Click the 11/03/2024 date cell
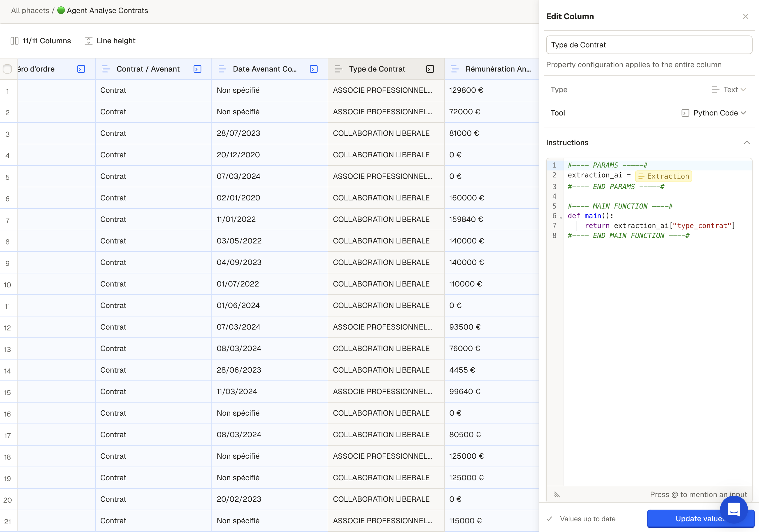 click(x=270, y=392)
